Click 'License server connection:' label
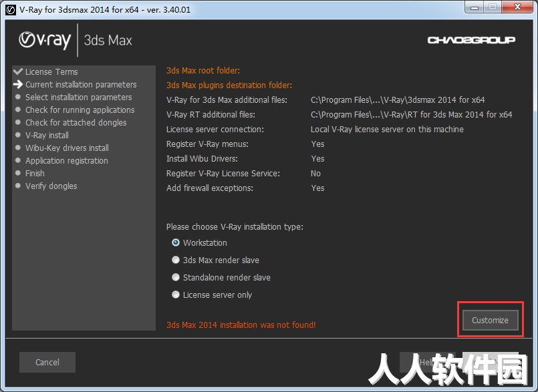This screenshot has height=392, width=538. click(215, 130)
